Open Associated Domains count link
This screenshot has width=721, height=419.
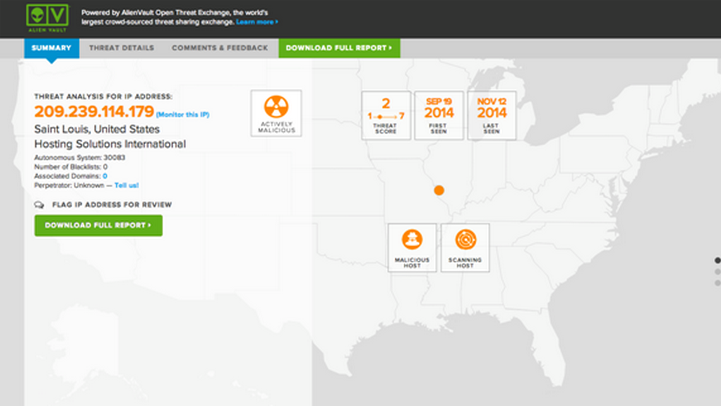[105, 176]
